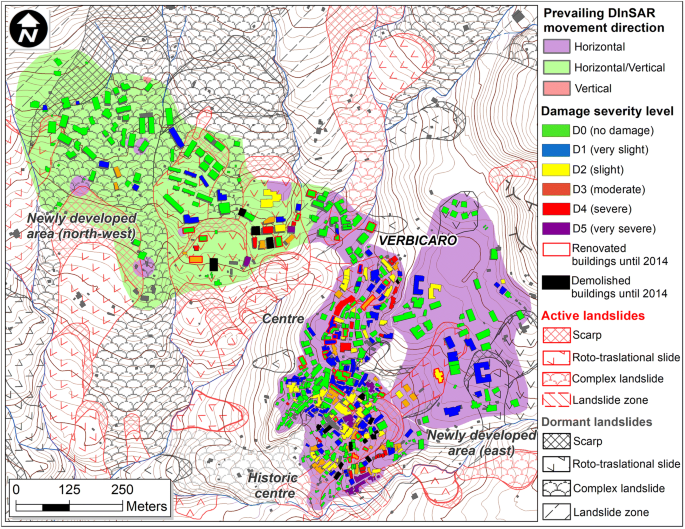Click the dormant Complex landslide symbol
Screen dimensions: 685x529
(x=556, y=488)
